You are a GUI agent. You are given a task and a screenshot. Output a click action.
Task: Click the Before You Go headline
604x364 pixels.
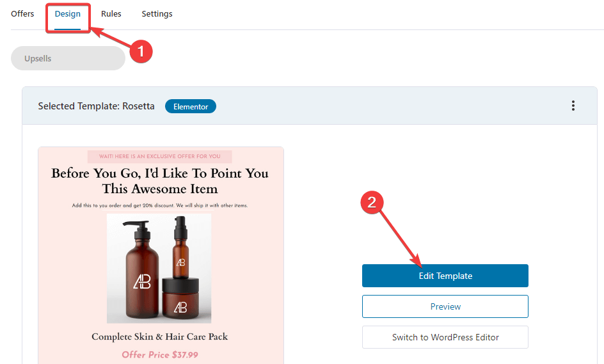[x=160, y=181]
